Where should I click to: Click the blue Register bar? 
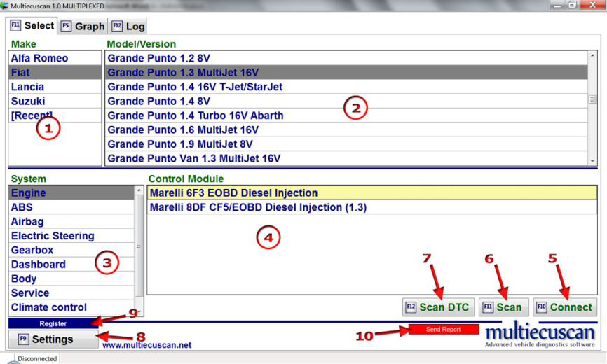click(x=53, y=324)
